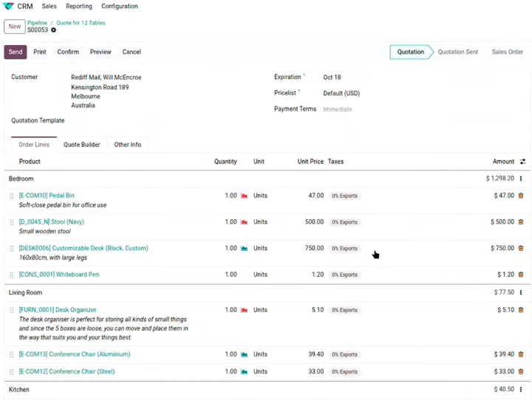Switch to the Other Info tab
Image resolution: width=532 pixels, height=400 pixels.
[x=128, y=145]
